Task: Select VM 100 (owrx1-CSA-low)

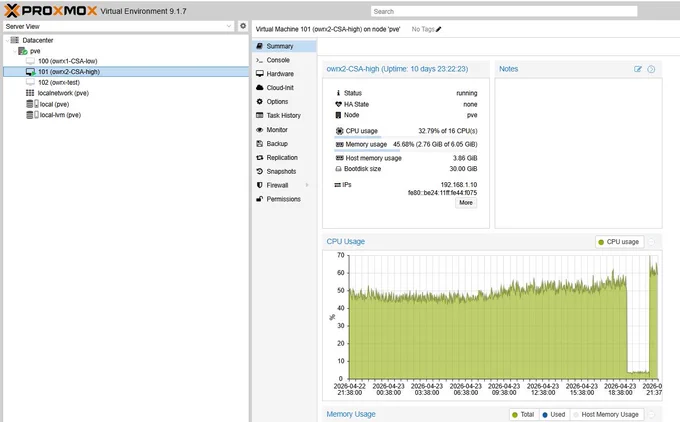Action: click(x=68, y=61)
